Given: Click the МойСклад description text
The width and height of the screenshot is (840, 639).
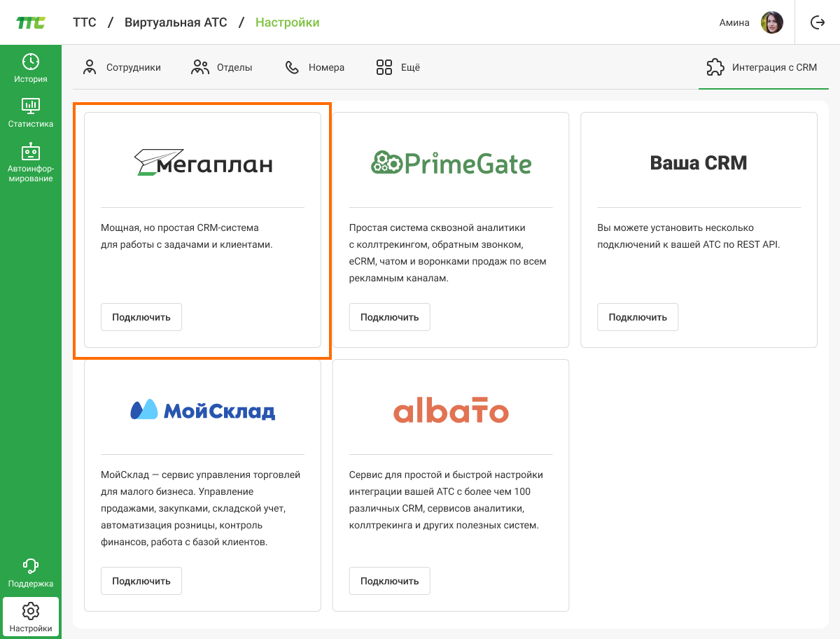Looking at the screenshot, I should [201, 509].
